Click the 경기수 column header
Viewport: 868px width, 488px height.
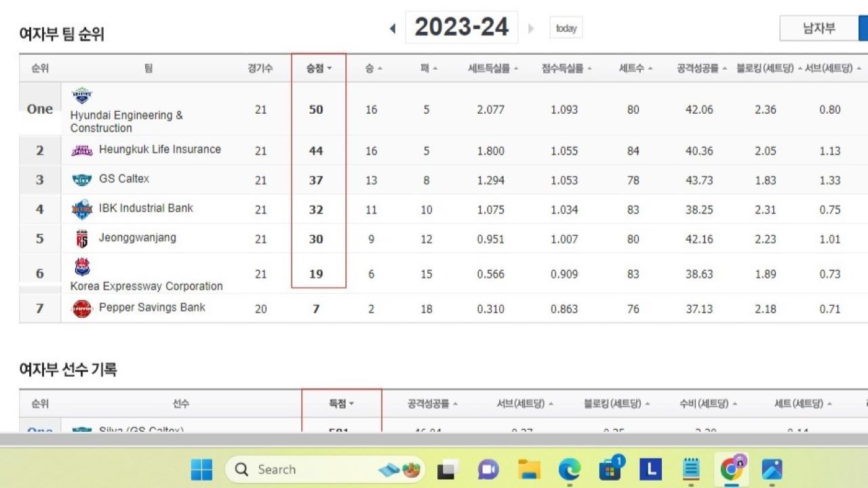coord(260,68)
